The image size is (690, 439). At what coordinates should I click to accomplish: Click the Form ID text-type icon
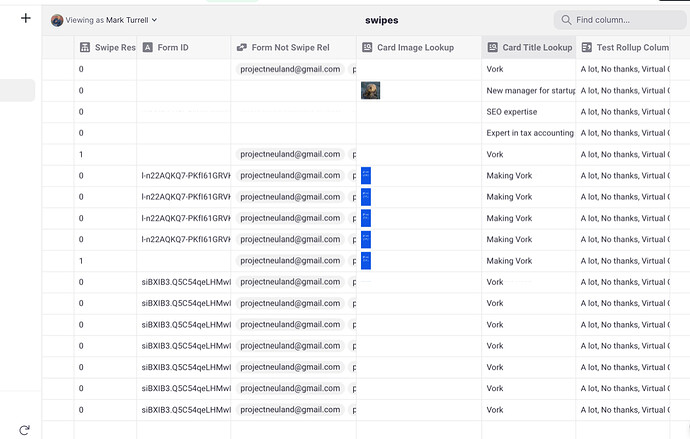pyautogui.click(x=148, y=47)
